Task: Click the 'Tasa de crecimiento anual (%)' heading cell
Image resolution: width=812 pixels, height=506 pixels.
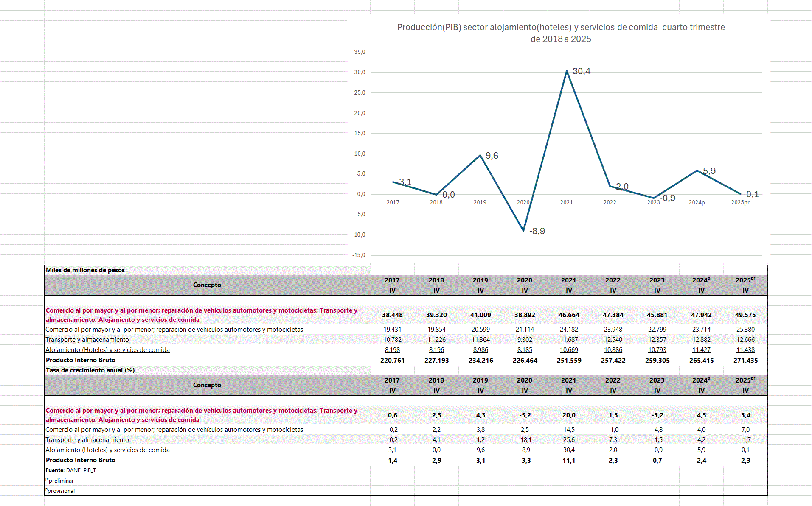Action: (90, 370)
